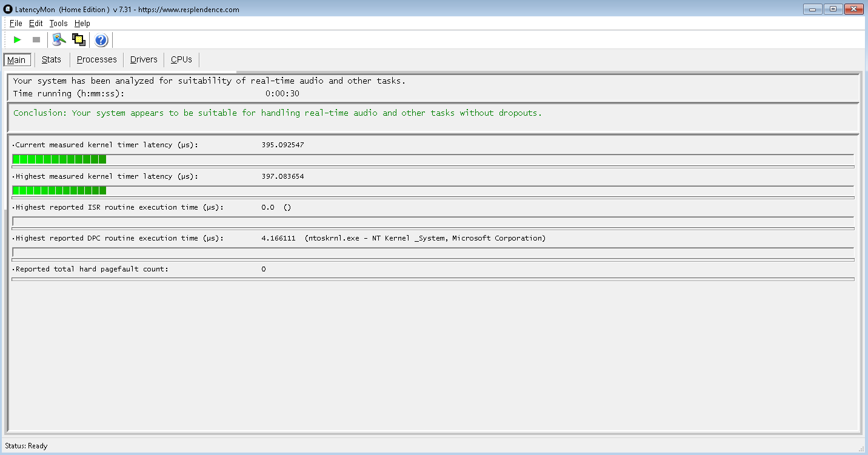Screen dimensions: 868x455
Task: Click the highest kernel timer latency green bar
Action: pyautogui.click(x=59, y=190)
